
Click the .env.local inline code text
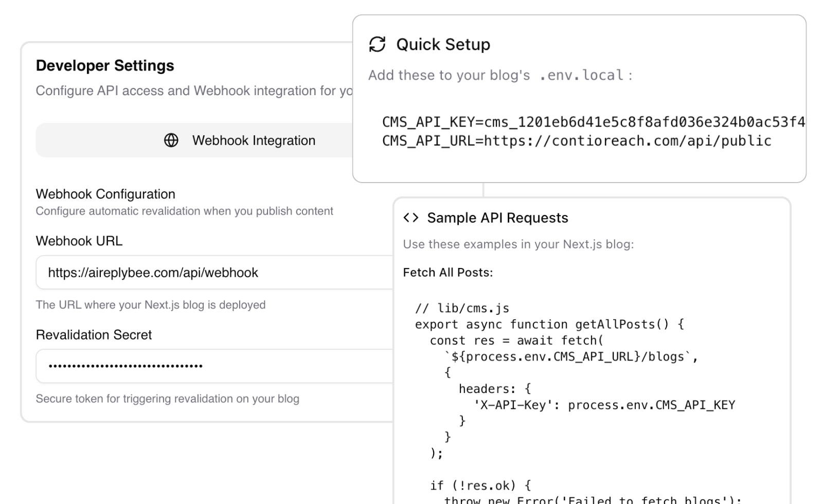[581, 76]
